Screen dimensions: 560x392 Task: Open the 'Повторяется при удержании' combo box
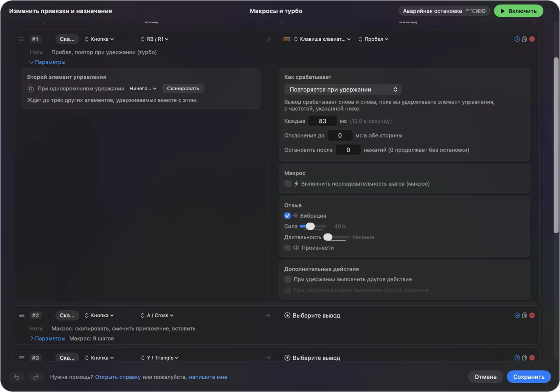pyautogui.click(x=343, y=90)
